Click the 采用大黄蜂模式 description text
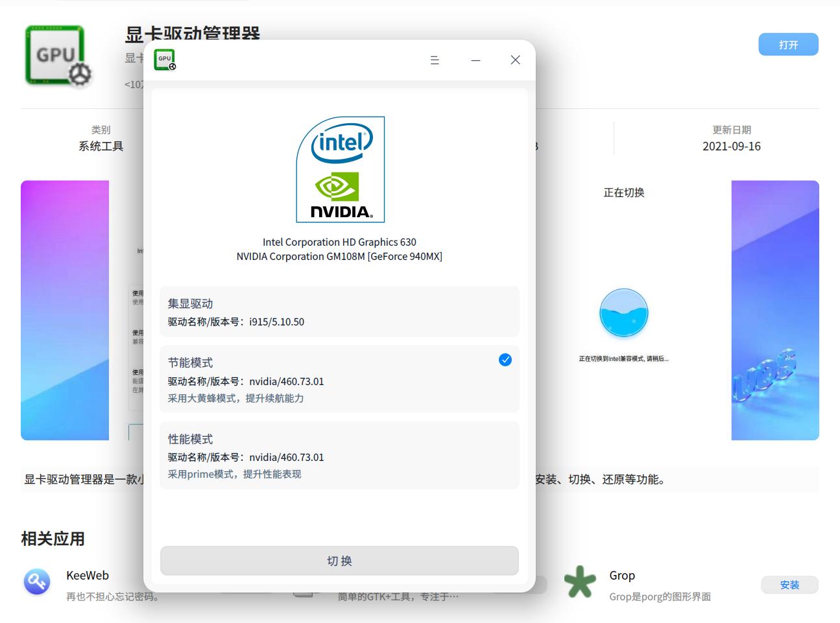This screenshot has width=840, height=623. tap(235, 398)
